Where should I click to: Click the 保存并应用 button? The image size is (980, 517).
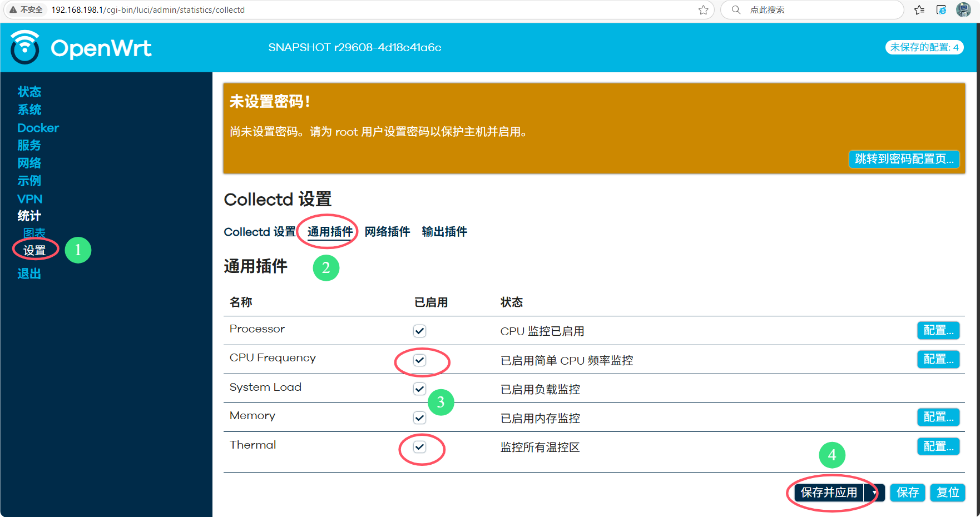pyautogui.click(x=829, y=493)
